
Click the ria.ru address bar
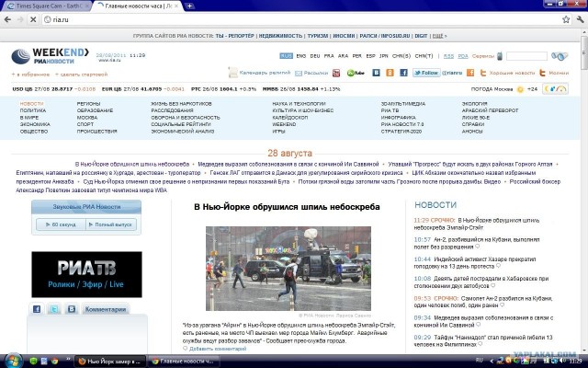tap(302, 19)
